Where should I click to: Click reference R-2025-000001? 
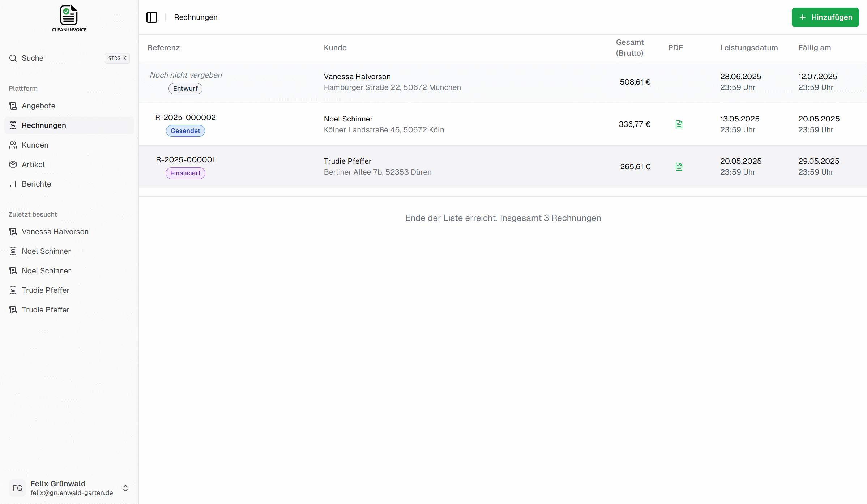click(x=185, y=160)
